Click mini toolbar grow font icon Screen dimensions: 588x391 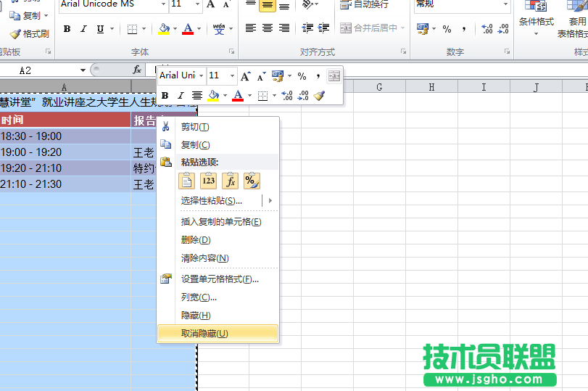(x=245, y=76)
